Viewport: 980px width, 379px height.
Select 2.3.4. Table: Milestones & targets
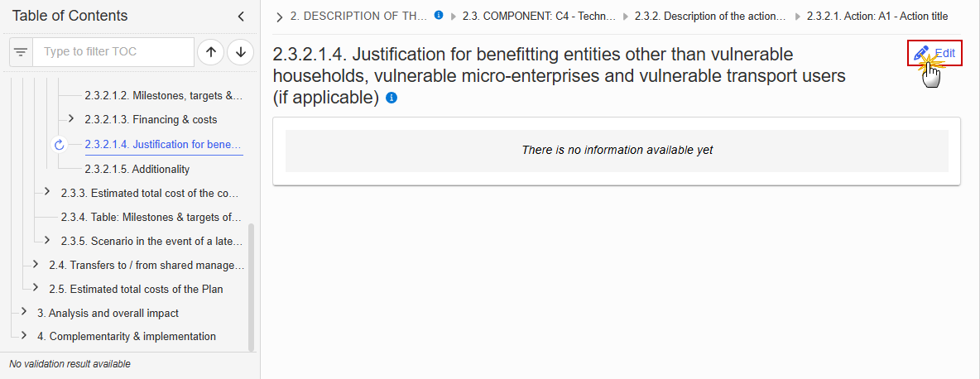coord(151,218)
